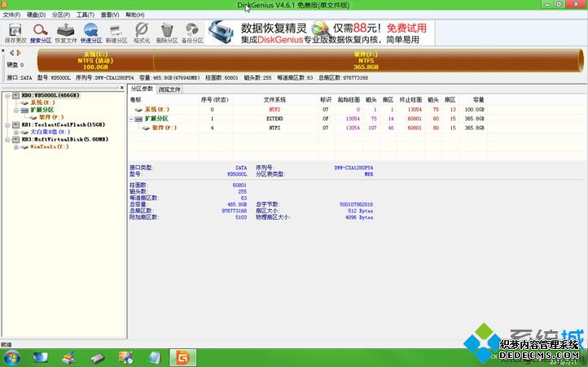Open the Windows Start button

[12, 357]
